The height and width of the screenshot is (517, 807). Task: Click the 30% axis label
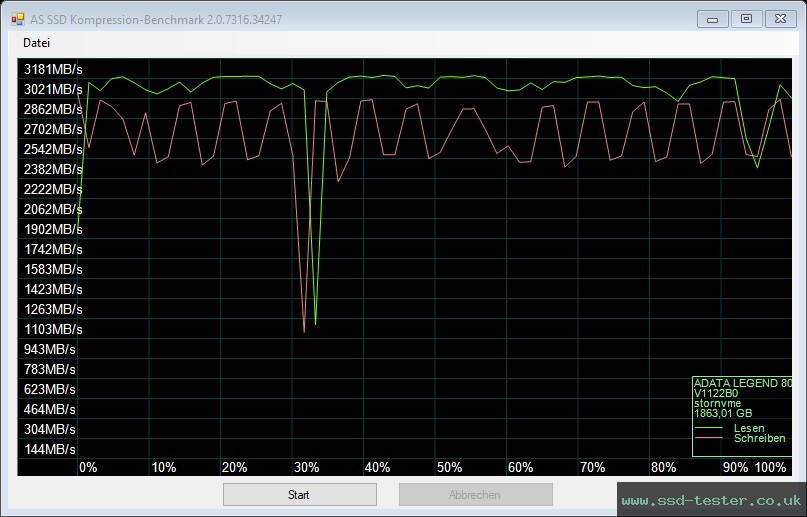[x=307, y=468]
